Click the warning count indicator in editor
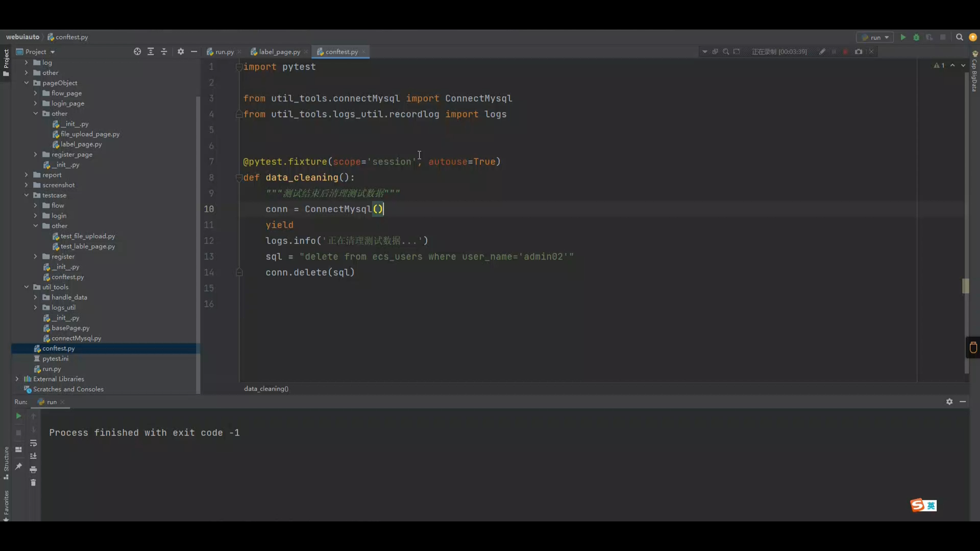Image resolution: width=980 pixels, height=551 pixels. (x=939, y=65)
